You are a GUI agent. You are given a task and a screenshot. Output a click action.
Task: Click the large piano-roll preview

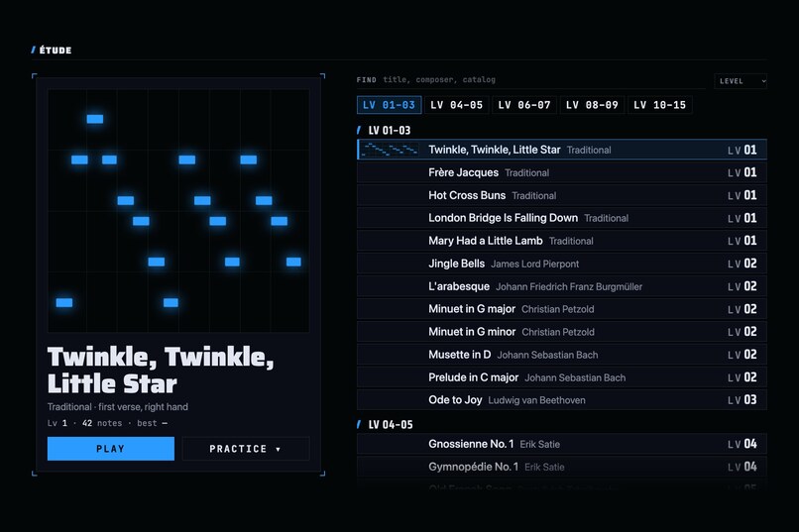(178, 211)
